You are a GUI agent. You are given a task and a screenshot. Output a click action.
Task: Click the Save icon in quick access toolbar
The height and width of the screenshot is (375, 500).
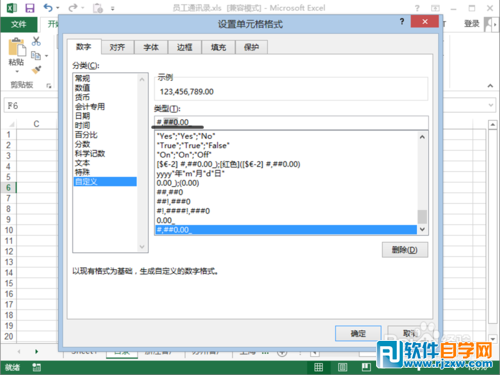pos(30,8)
